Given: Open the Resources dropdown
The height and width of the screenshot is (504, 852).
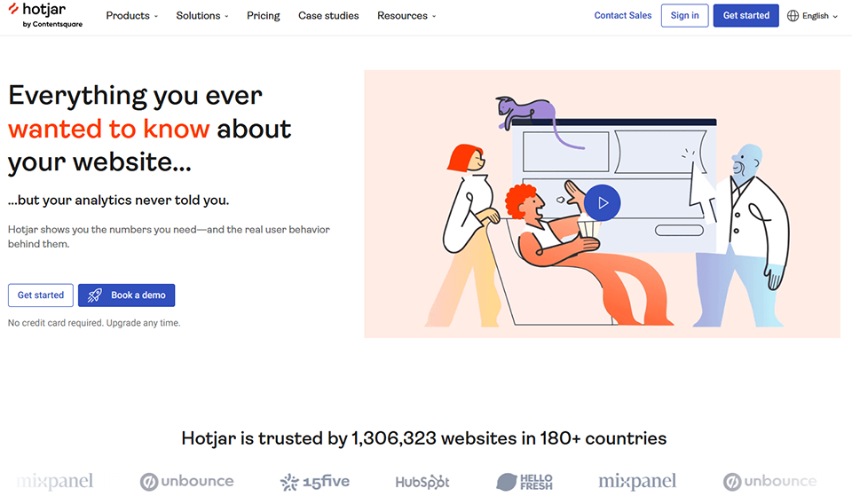Looking at the screenshot, I should (x=406, y=16).
